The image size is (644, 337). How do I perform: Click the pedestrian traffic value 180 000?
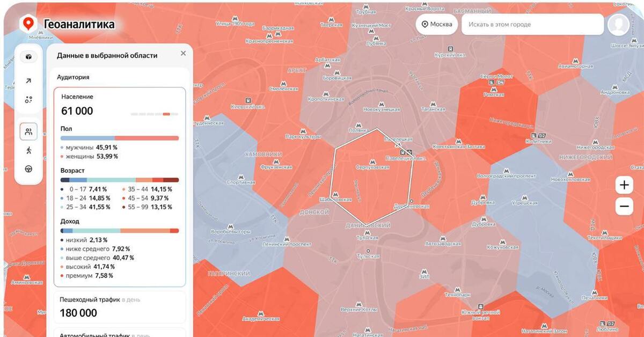[x=78, y=313]
